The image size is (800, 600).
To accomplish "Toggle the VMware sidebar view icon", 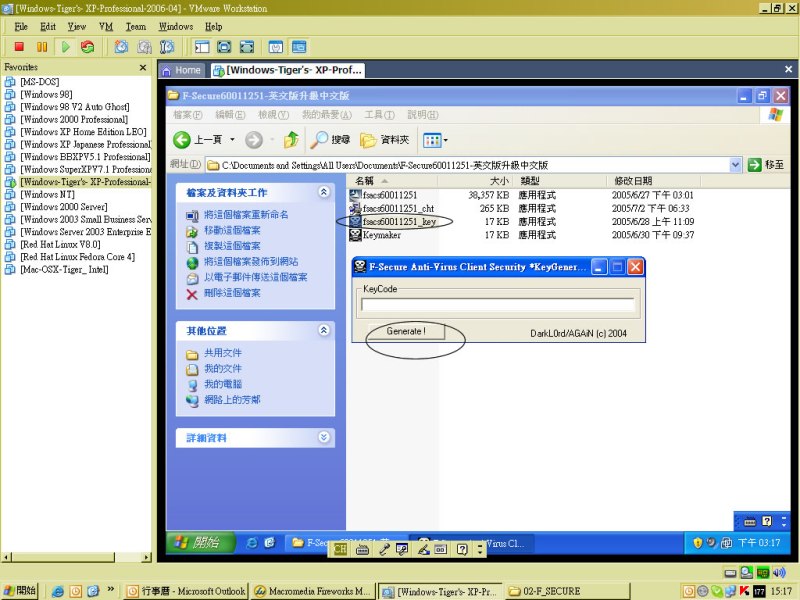I will (202, 47).
